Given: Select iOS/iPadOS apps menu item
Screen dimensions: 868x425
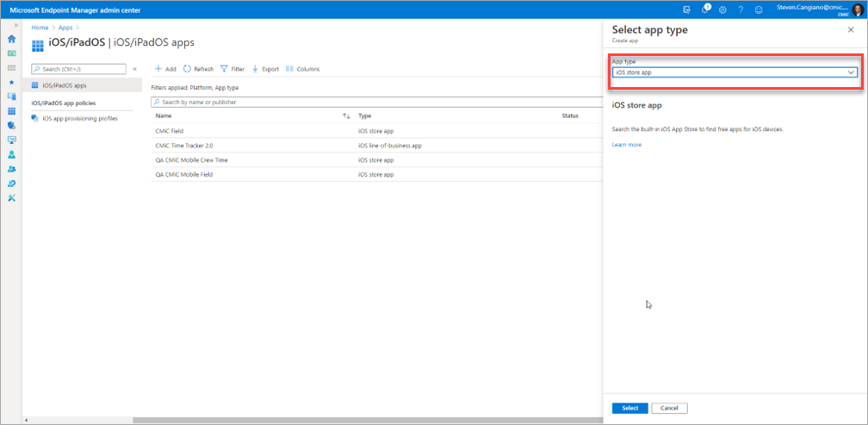Looking at the screenshot, I should click(x=83, y=85).
